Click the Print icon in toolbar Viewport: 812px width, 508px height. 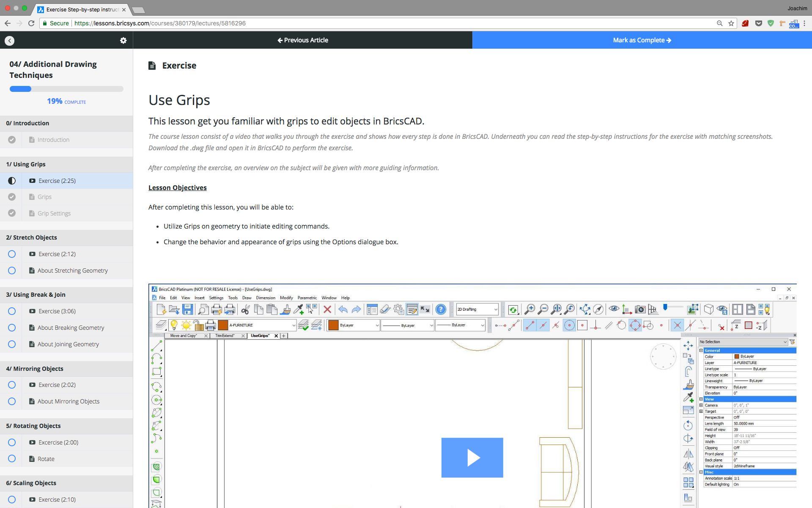pos(216,309)
